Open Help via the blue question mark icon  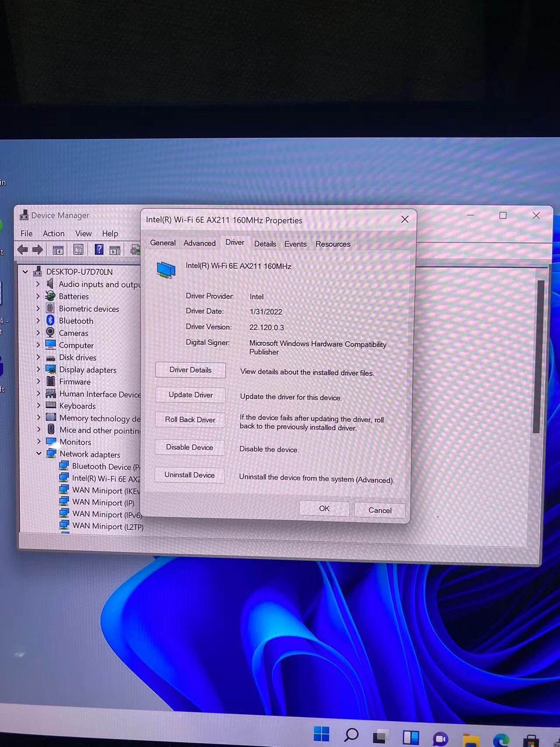(99, 249)
